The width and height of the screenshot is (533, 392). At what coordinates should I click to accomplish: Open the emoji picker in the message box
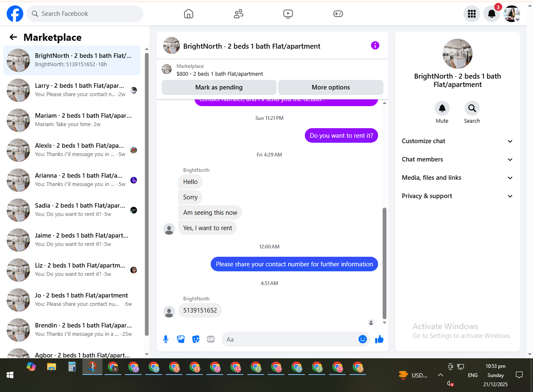click(363, 339)
